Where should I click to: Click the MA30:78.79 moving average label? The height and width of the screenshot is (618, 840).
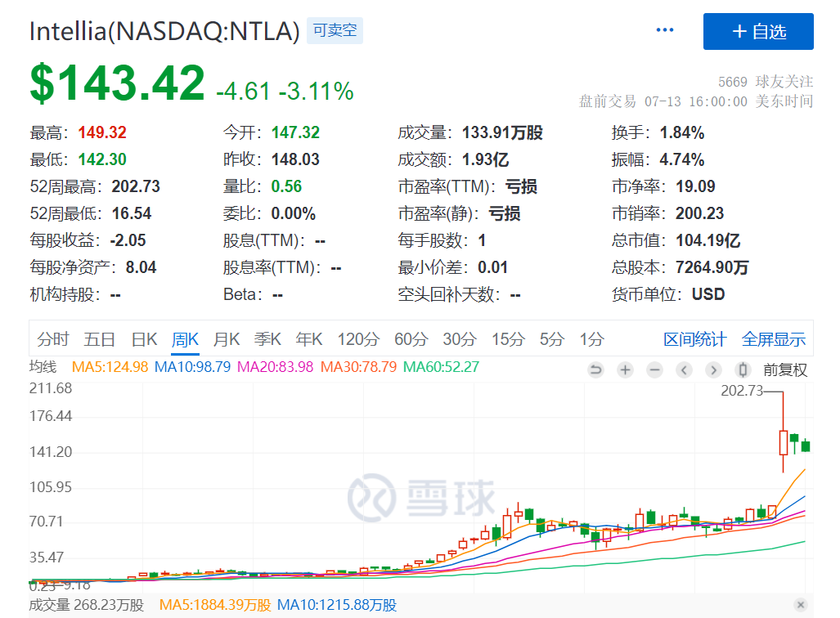click(358, 367)
